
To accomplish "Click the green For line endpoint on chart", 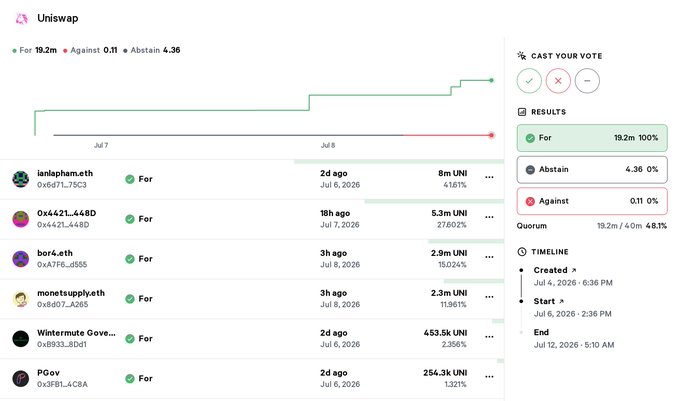I will 491,80.
